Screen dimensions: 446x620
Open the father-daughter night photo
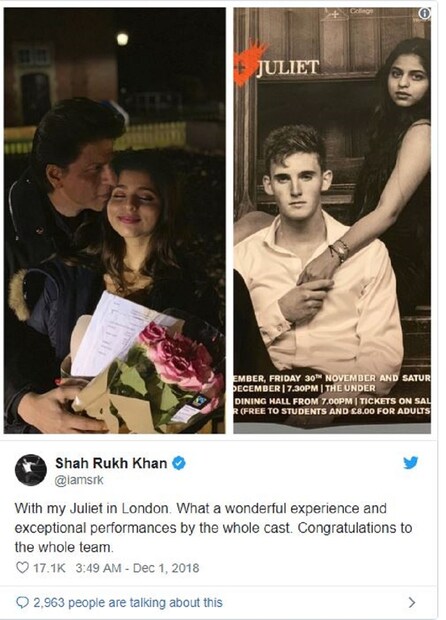pyautogui.click(x=115, y=221)
